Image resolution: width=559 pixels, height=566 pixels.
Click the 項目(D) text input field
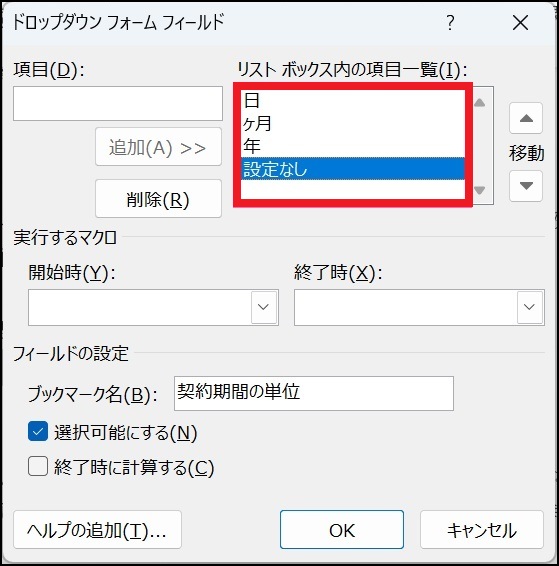click(x=118, y=104)
